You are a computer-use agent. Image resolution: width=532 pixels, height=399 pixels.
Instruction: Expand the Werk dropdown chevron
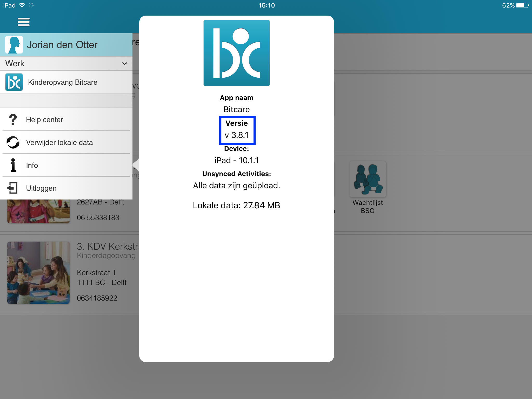pyautogui.click(x=125, y=64)
